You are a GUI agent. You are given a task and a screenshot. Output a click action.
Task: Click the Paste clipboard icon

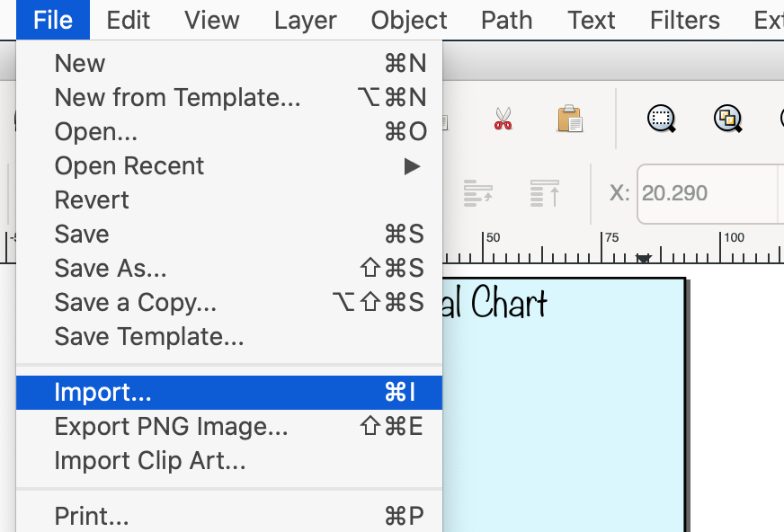click(x=570, y=119)
